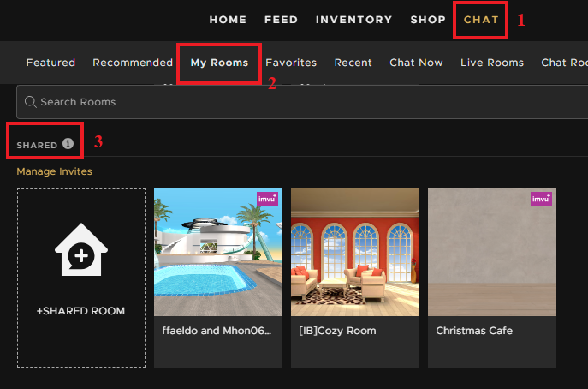This screenshot has width=588, height=389.
Task: Click the +SHARED ROOM label
Action: click(80, 311)
